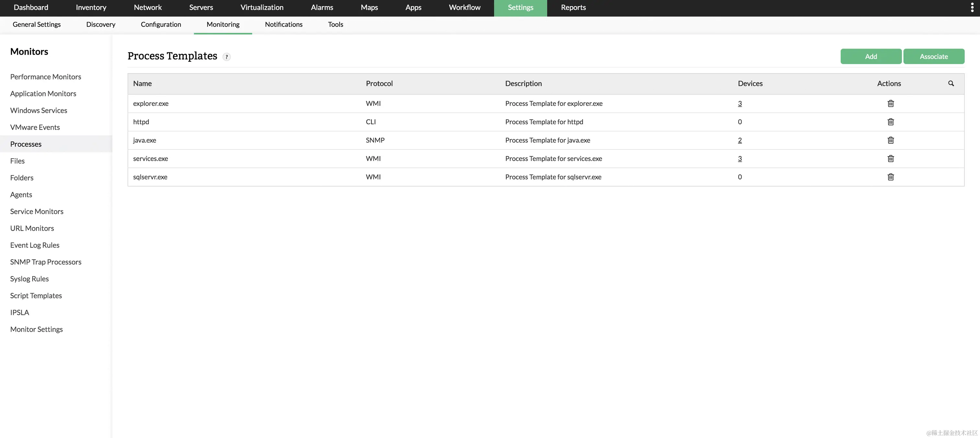Delete the services.exe process template
Viewport: 980px width, 438px height.
coord(891,158)
